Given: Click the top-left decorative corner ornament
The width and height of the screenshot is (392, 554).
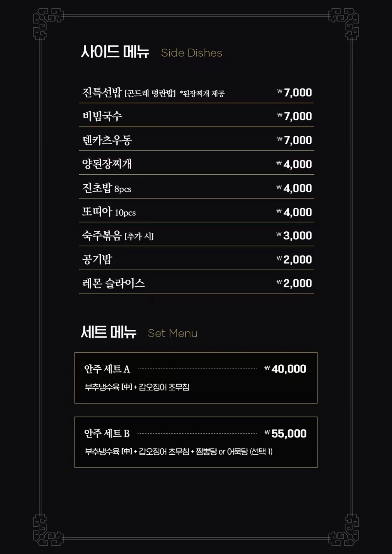Looking at the screenshot, I should tap(46, 23).
